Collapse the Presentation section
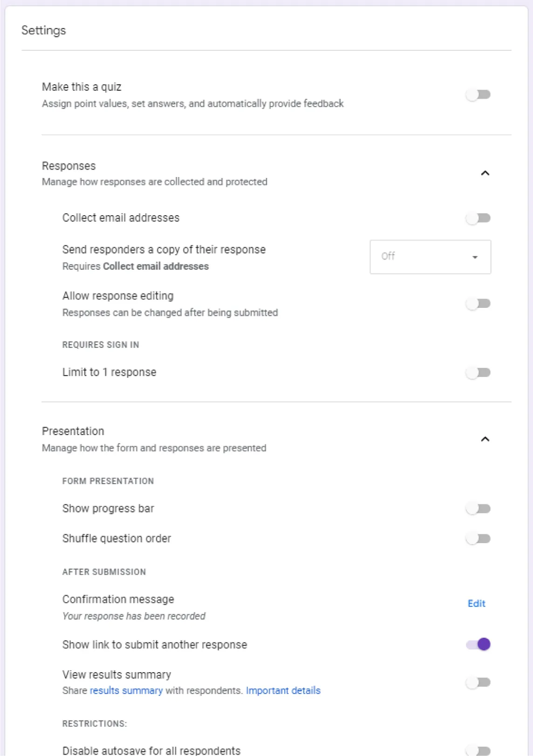Screen dimensions: 533x756 (x=485, y=438)
